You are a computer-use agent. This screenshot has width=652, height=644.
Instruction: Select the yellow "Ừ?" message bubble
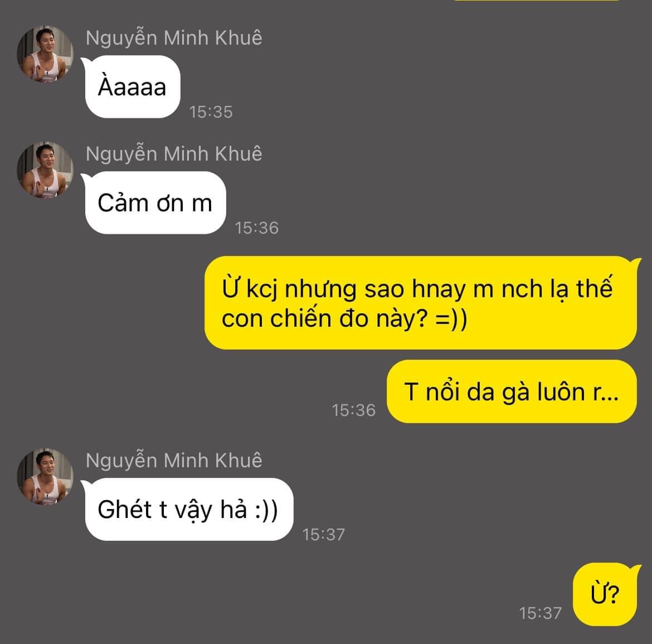click(605, 594)
